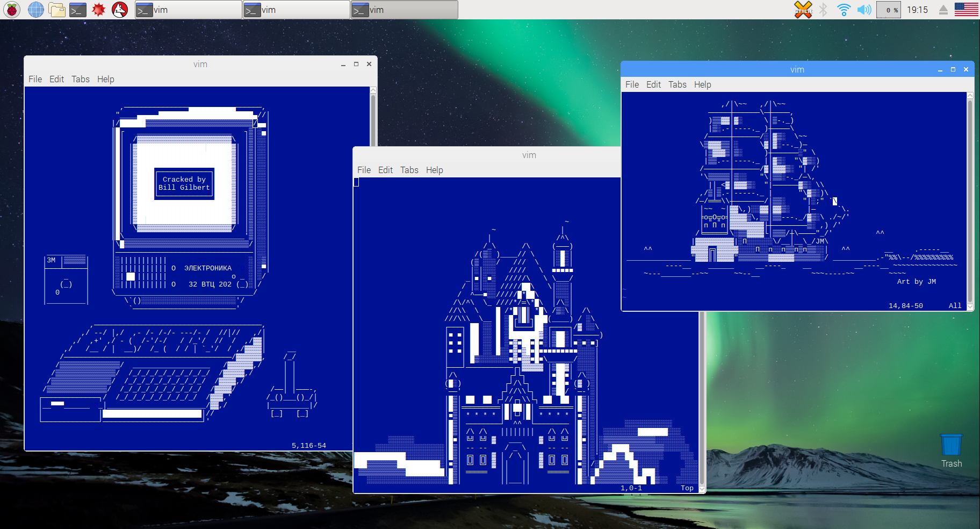The image size is (980, 529).
Task: Click scroll-down arrow in the castle vim window
Action: (x=702, y=489)
